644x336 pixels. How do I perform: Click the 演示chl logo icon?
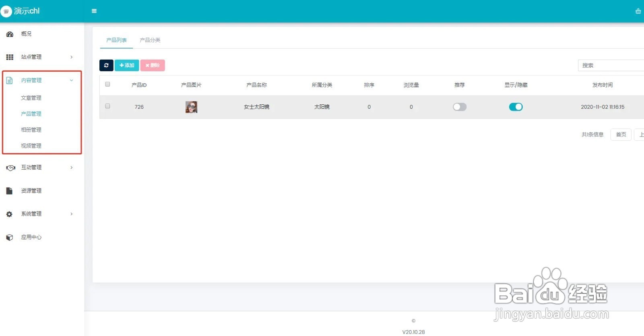point(6,11)
